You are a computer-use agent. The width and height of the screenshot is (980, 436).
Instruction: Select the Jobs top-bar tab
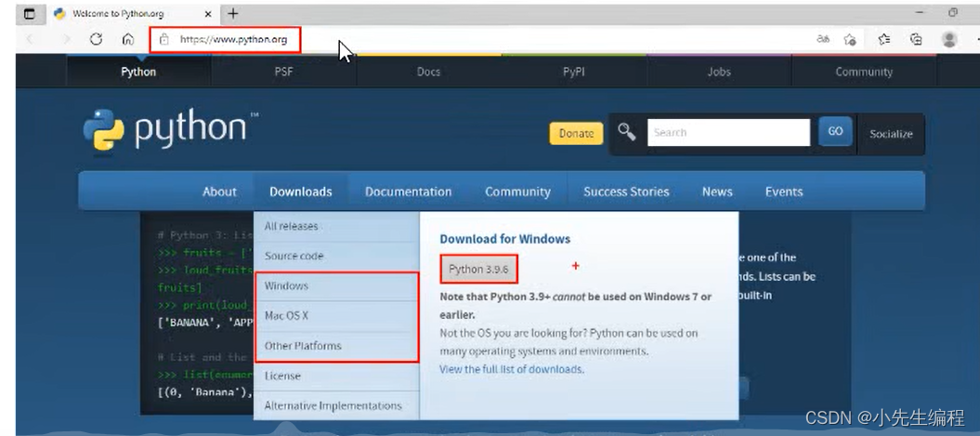coord(719,72)
